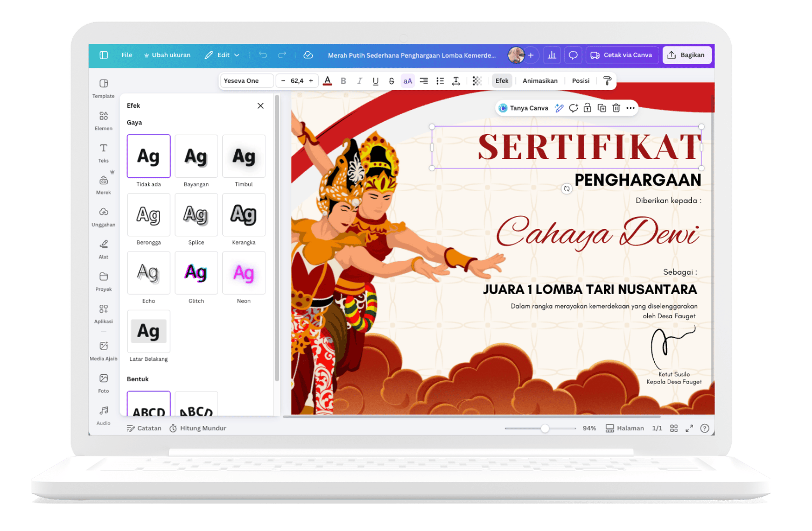Open the text color picker
The width and height of the screenshot is (812, 531).
(327, 81)
